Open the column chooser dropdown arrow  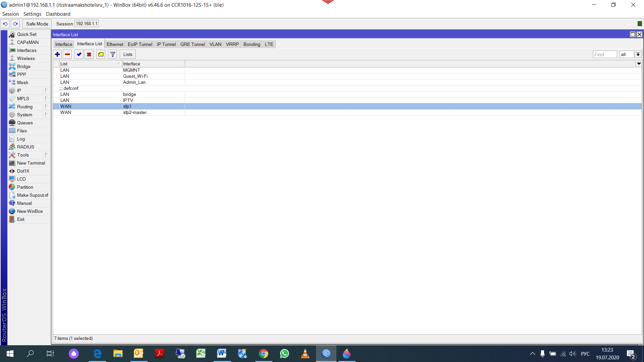639,64
